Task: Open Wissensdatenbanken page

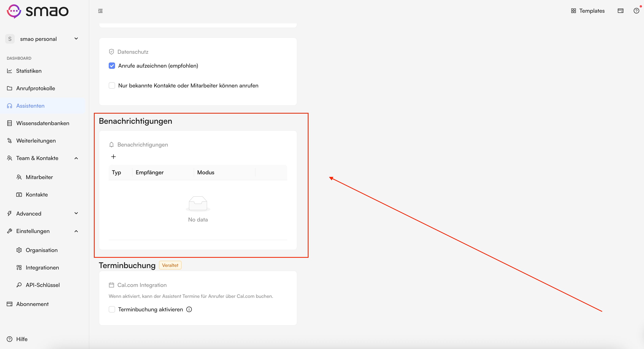Action: 42,123
